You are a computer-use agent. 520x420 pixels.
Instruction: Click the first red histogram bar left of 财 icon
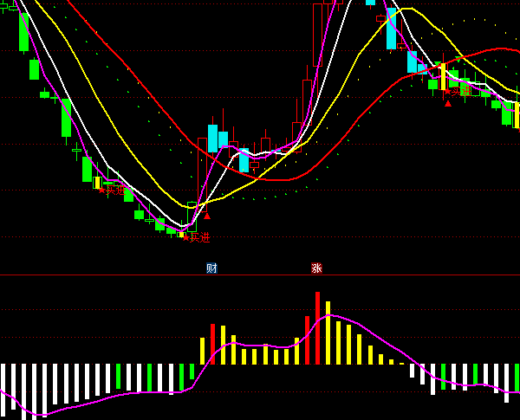click(x=212, y=344)
